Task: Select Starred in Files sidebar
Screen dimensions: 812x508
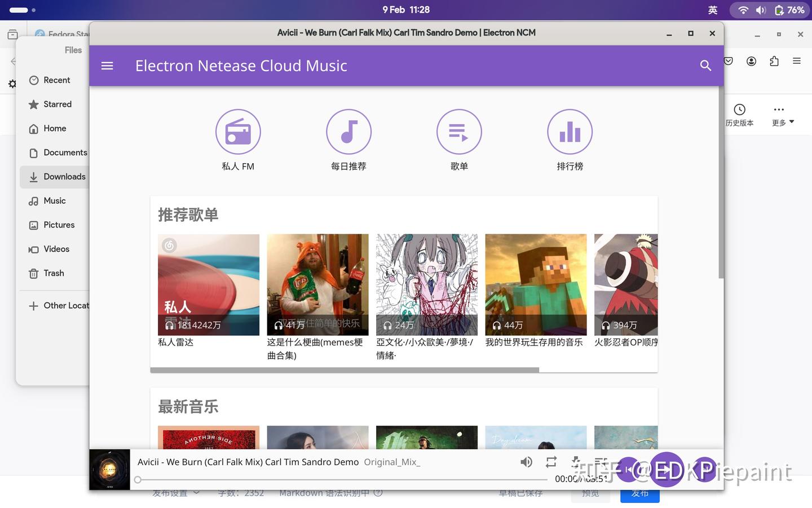Action: tap(54, 104)
